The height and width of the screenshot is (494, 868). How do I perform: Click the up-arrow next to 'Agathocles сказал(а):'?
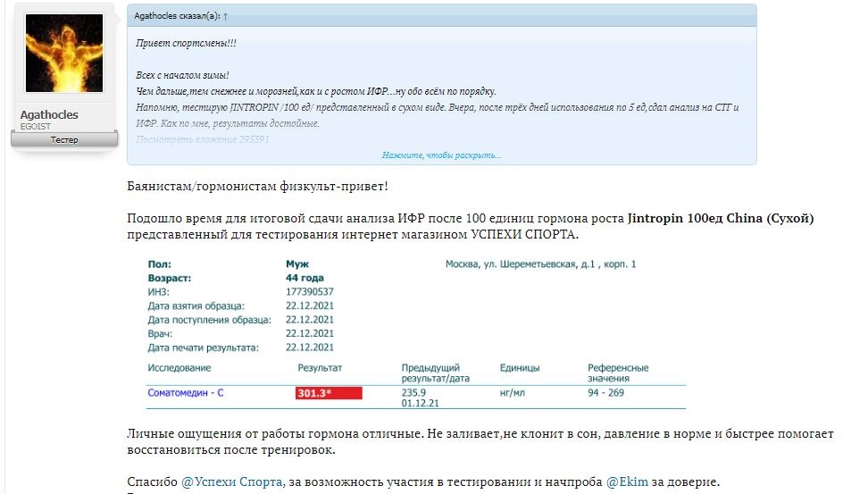pyautogui.click(x=225, y=16)
